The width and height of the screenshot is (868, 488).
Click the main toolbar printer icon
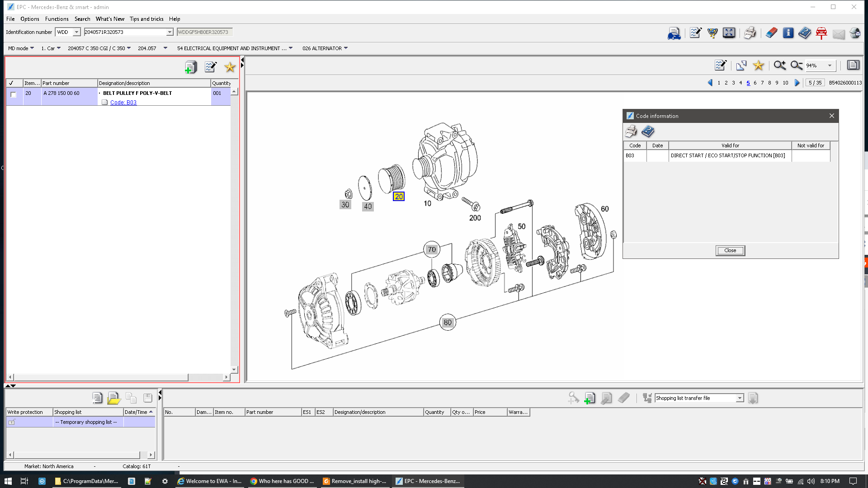[x=750, y=33]
